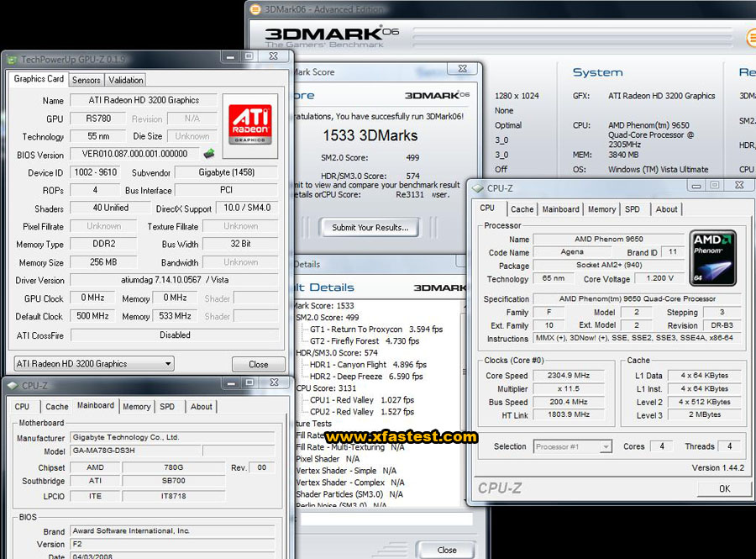Select GT2 - Firefly Forest result
The width and height of the screenshot is (756, 559).
coord(365,341)
